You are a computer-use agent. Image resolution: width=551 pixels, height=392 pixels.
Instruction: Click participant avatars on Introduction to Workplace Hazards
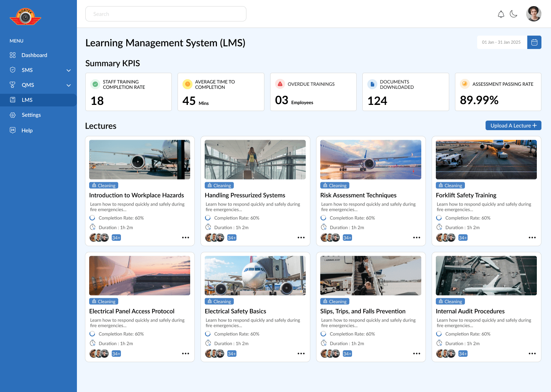(99, 238)
